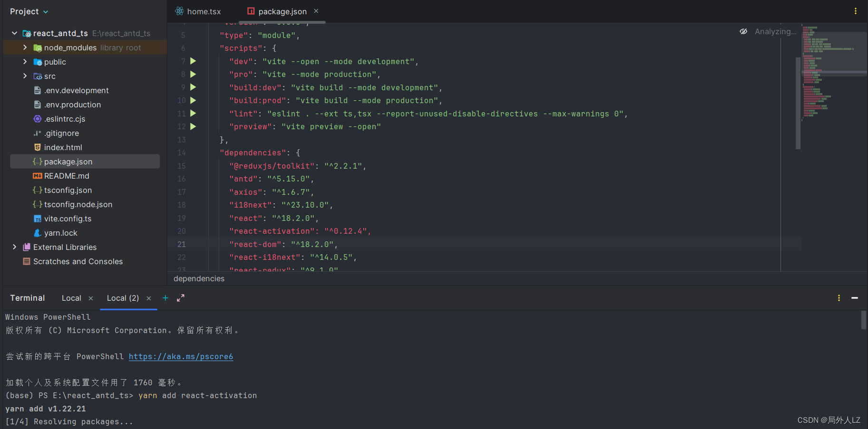Toggle inspection highlighting eye icon
The width and height of the screenshot is (868, 429).
click(743, 31)
